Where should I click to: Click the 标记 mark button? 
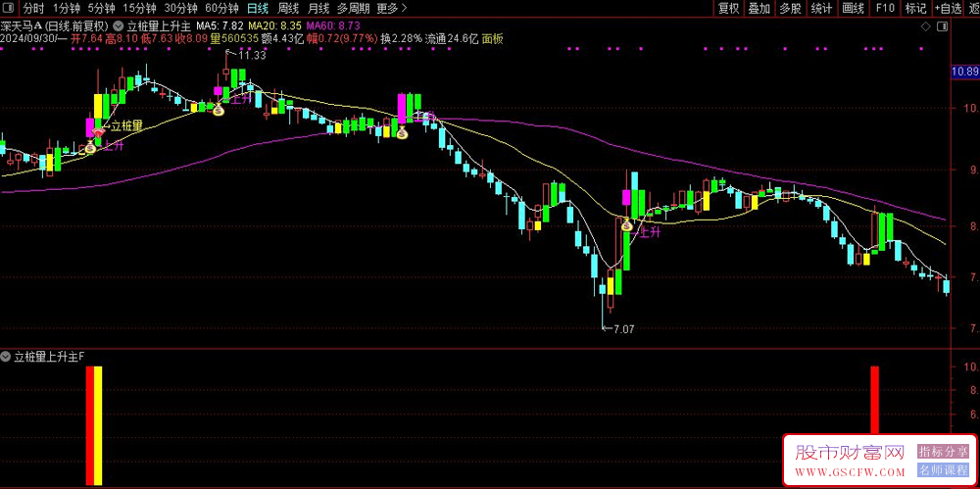[915, 8]
